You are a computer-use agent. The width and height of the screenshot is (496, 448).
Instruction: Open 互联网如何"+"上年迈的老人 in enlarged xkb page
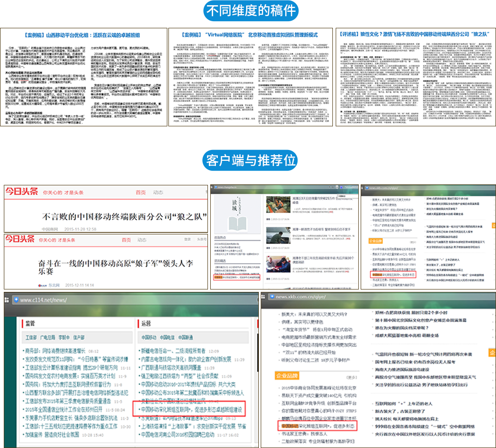[x=404, y=404]
